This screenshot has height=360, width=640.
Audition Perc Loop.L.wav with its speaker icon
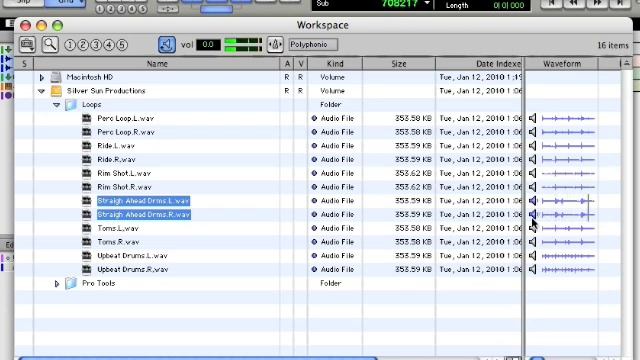click(532, 118)
